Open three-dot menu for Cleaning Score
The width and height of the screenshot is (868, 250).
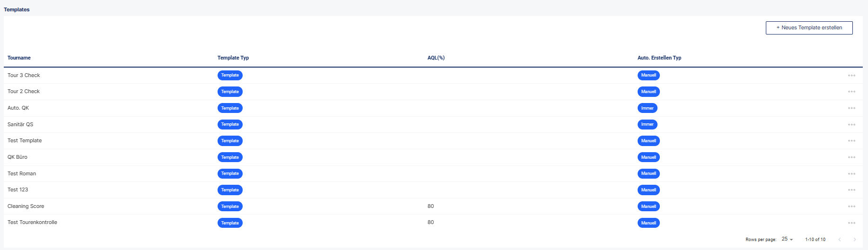851,207
